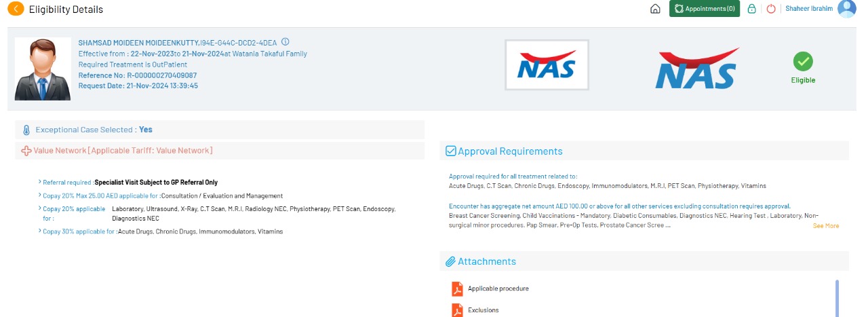
Task: Click the thermometer Exceptional Case icon
Action: (26, 130)
